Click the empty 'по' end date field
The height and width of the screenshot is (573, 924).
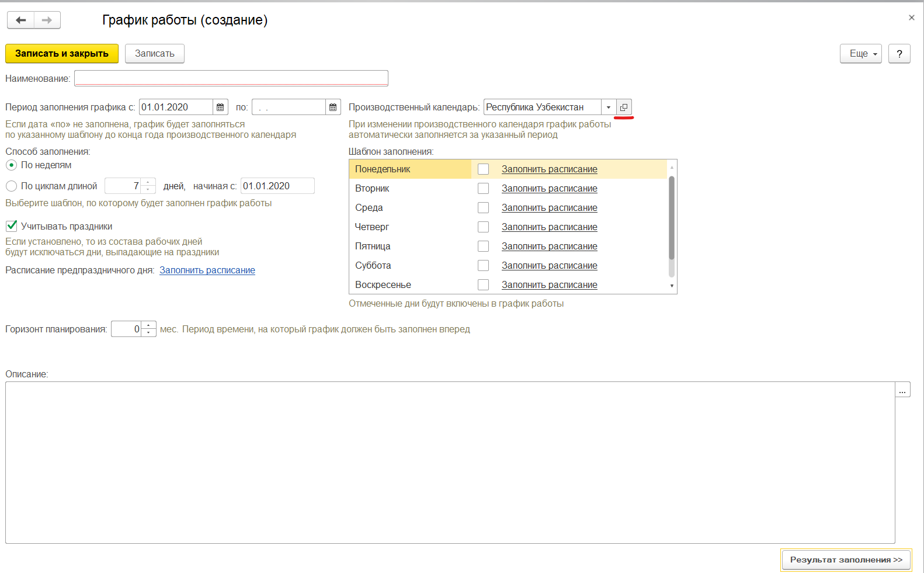point(289,107)
